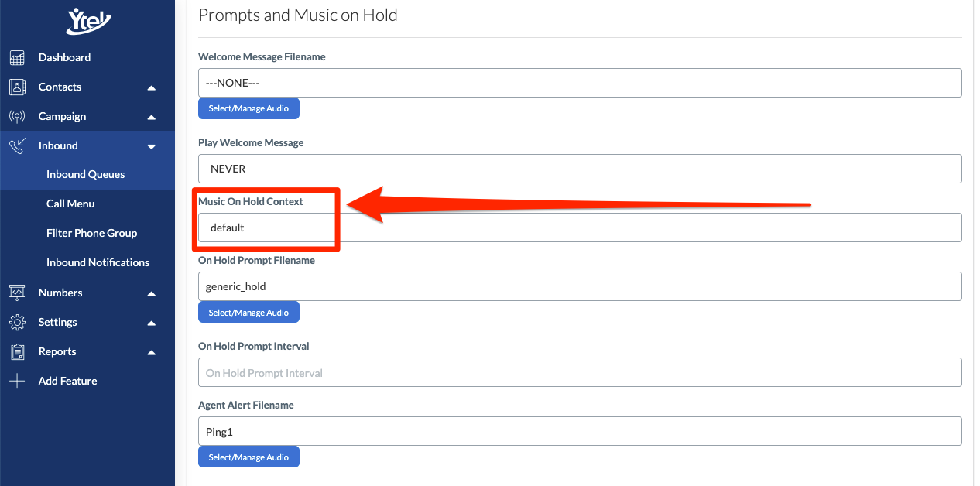The width and height of the screenshot is (980, 486).
Task: Collapse the Inbound menu arrow
Action: coord(152,146)
